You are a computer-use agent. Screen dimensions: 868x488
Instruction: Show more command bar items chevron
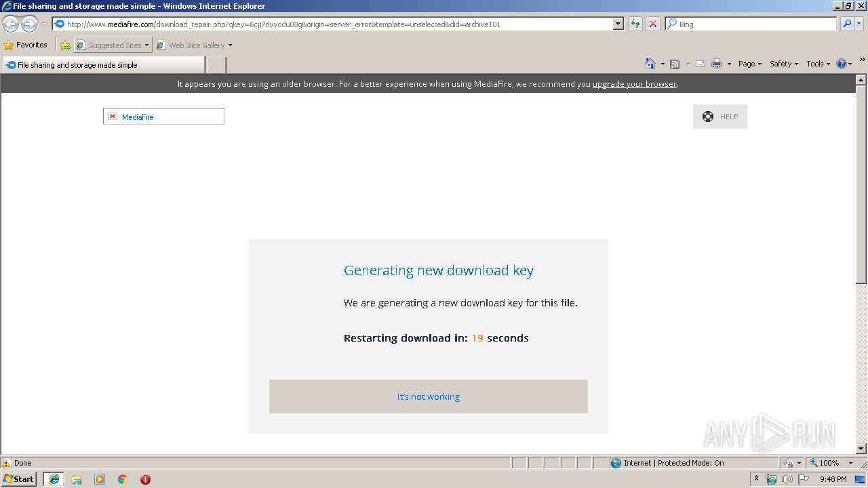point(862,60)
